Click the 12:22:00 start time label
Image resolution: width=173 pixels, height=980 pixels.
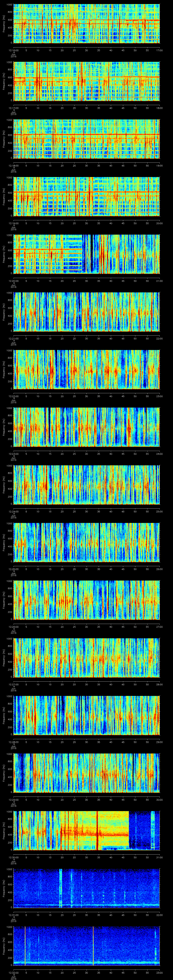14,396
